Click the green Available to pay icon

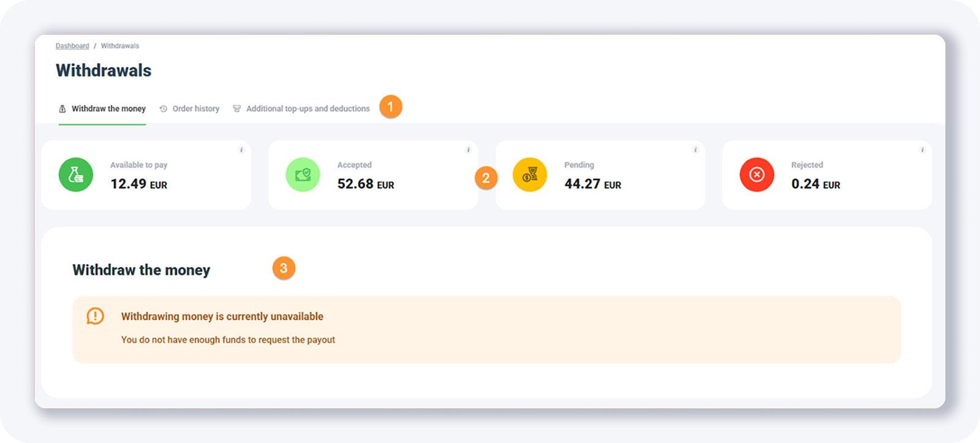(76, 175)
